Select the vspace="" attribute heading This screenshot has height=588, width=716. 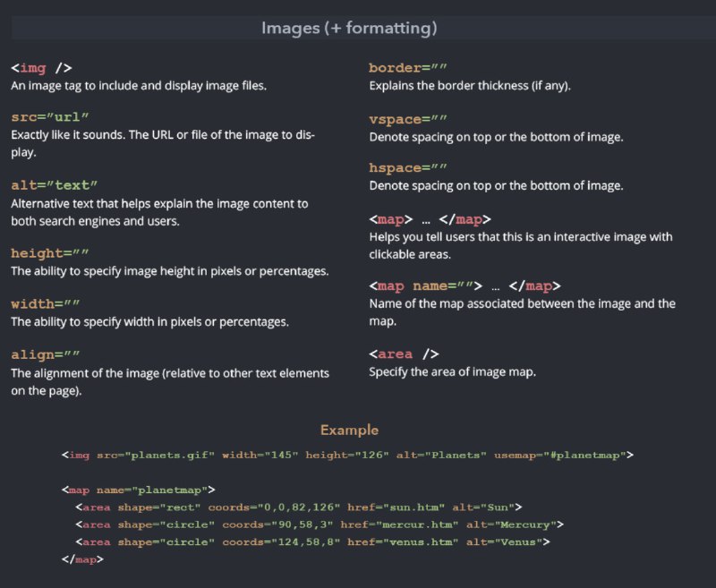[408, 120]
